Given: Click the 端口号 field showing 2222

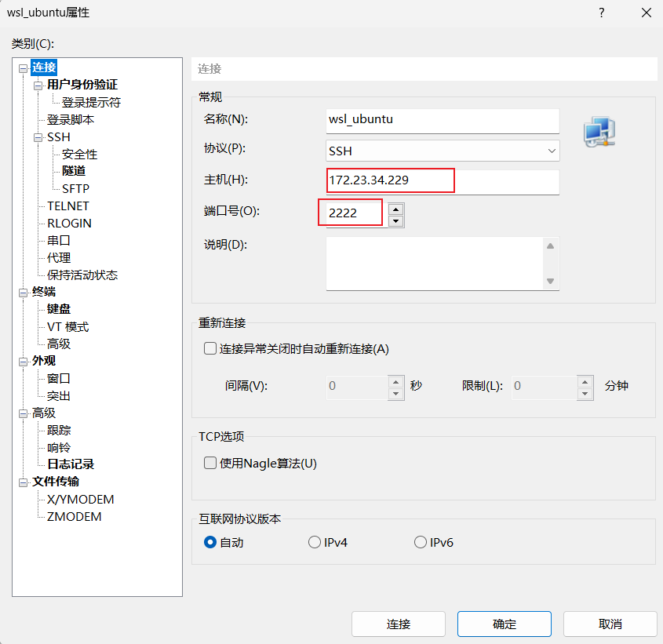Looking at the screenshot, I should pos(356,214).
